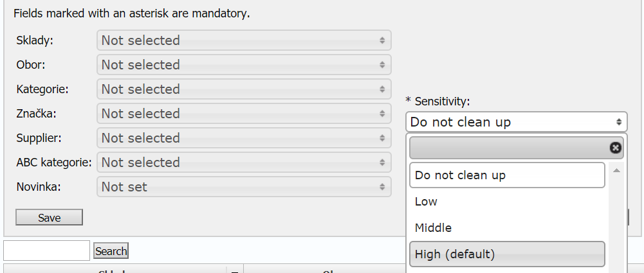
Task: Focus the search text field left of Search
Action: pos(46,251)
